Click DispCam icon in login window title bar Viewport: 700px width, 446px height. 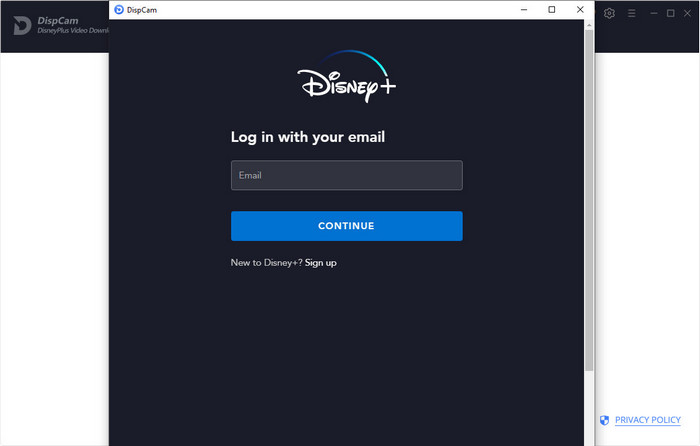[119, 9]
